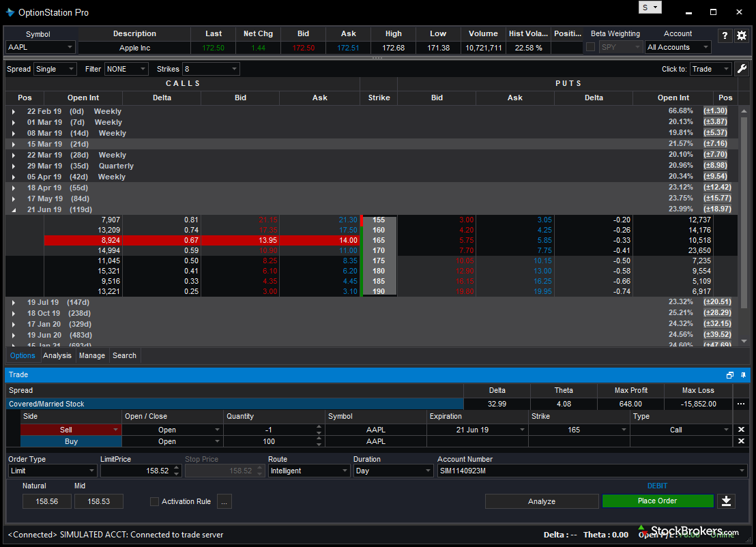This screenshot has width=756, height=547.
Task: Open the Sell side dropdown
Action: pyautogui.click(x=116, y=430)
